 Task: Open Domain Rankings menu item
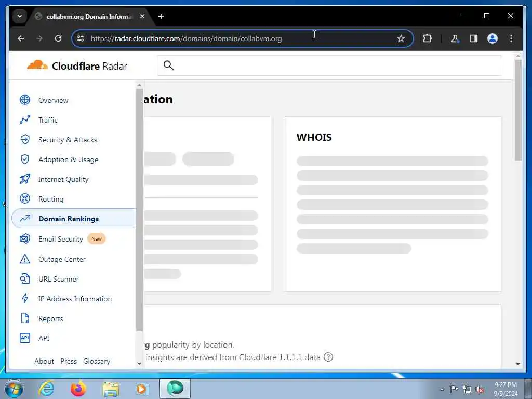click(69, 219)
